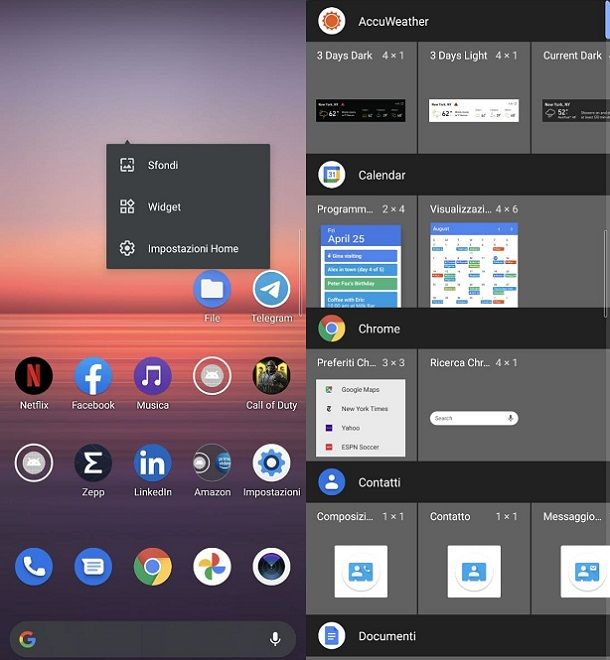Tap the Chrome section header text
Viewport: 610px width, 660px height.
click(379, 329)
